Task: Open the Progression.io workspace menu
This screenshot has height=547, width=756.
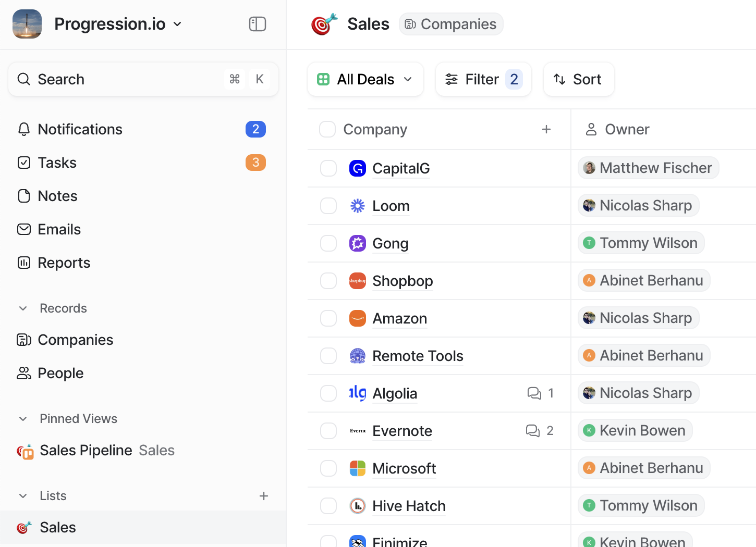Action: [118, 24]
